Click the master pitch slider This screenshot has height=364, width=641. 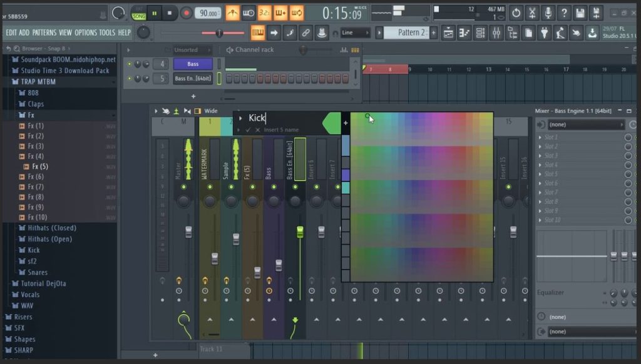(218, 33)
